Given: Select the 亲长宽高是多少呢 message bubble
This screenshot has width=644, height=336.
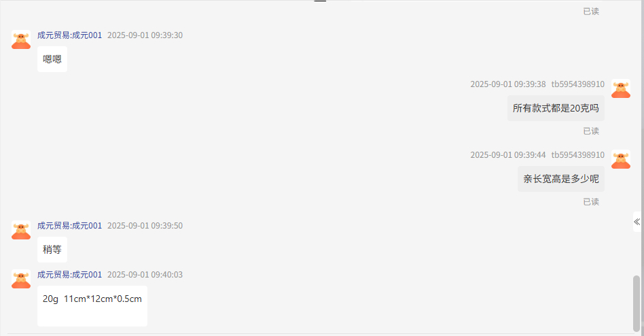Looking at the screenshot, I should pos(561,179).
